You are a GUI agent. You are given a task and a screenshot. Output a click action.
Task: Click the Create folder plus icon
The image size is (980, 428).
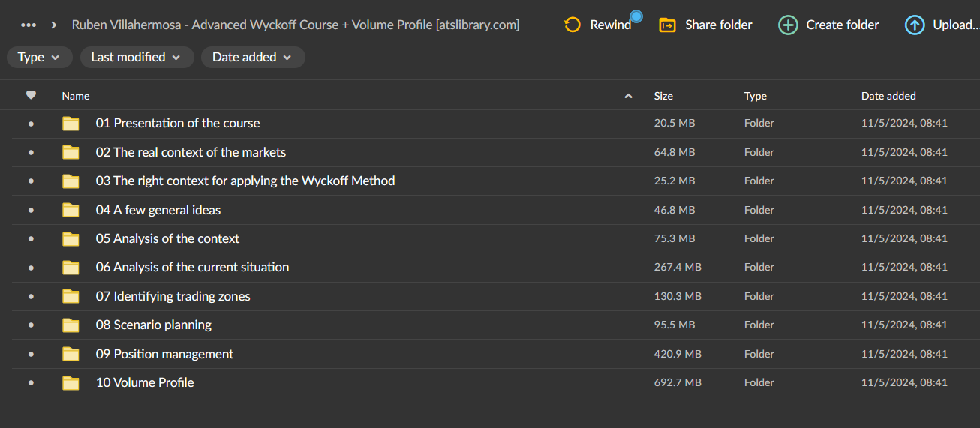788,25
